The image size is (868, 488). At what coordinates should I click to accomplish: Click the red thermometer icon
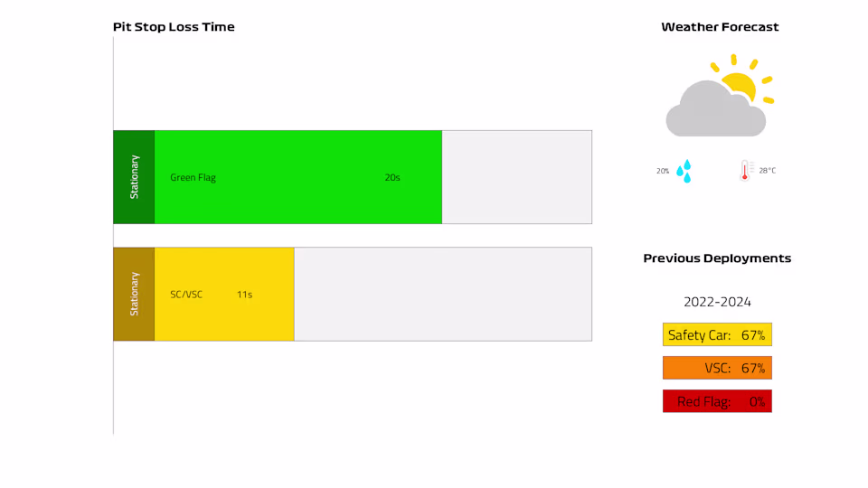point(745,171)
